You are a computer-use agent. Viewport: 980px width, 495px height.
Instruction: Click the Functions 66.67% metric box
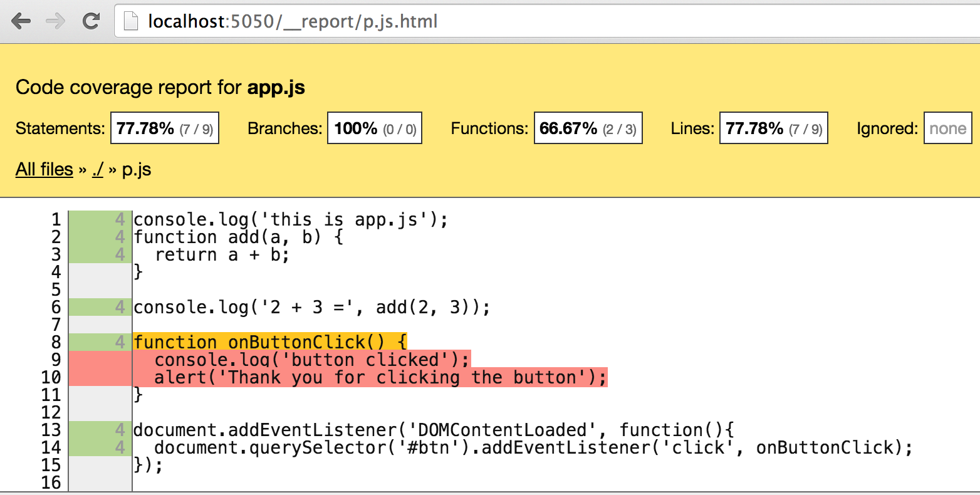click(x=588, y=128)
